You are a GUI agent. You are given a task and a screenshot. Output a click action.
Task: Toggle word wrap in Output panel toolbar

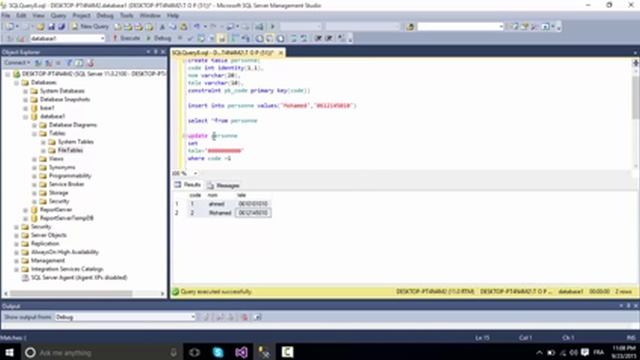(258, 317)
